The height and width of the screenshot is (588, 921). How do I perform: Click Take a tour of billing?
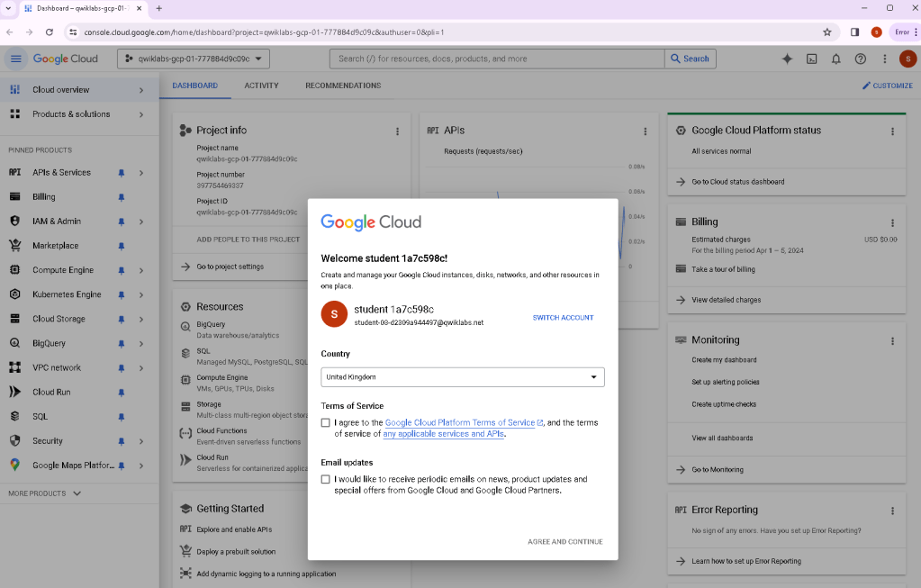(723, 269)
